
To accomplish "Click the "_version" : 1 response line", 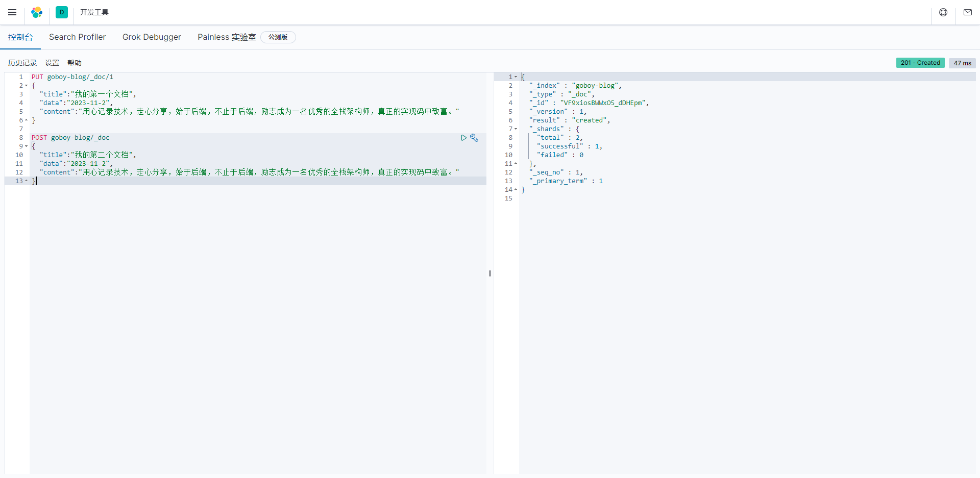I will pyautogui.click(x=558, y=112).
